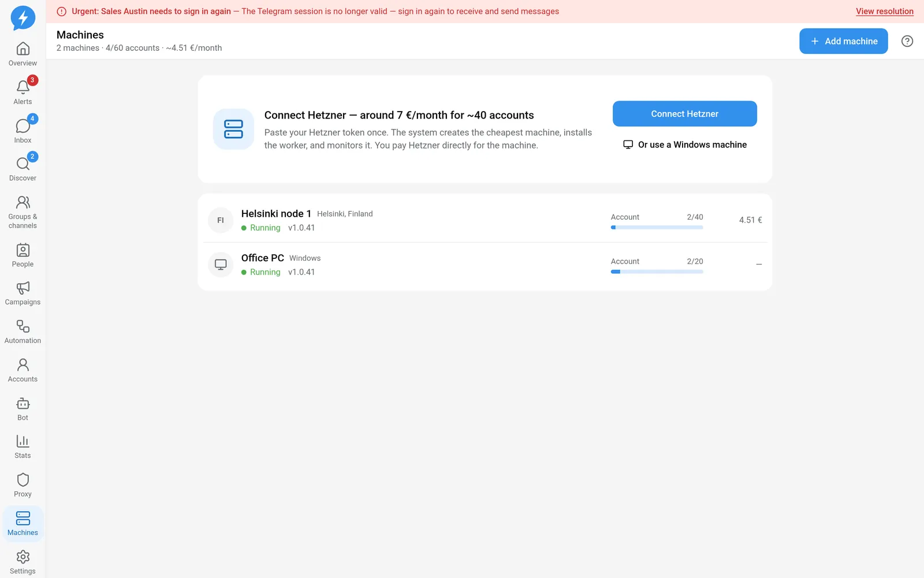Click Helsinki node 1 account usage bar

click(x=657, y=228)
